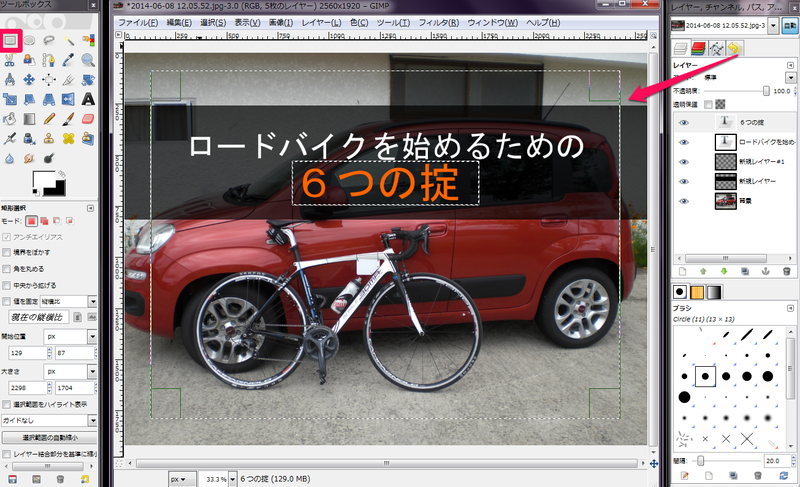This screenshot has height=487, width=800.
Task: Open the 開始位置 px unit dropdown
Action: point(70,337)
